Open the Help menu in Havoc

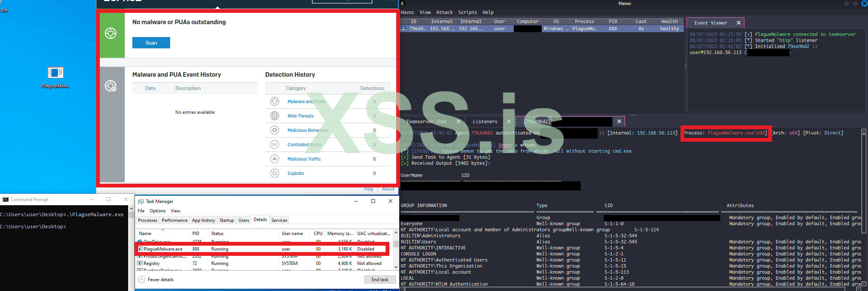coord(488,12)
